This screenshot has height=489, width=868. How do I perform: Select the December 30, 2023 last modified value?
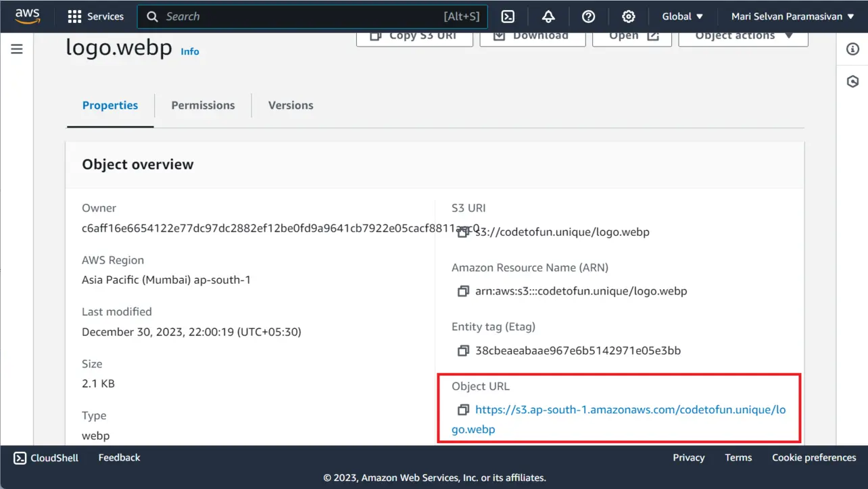click(x=191, y=332)
